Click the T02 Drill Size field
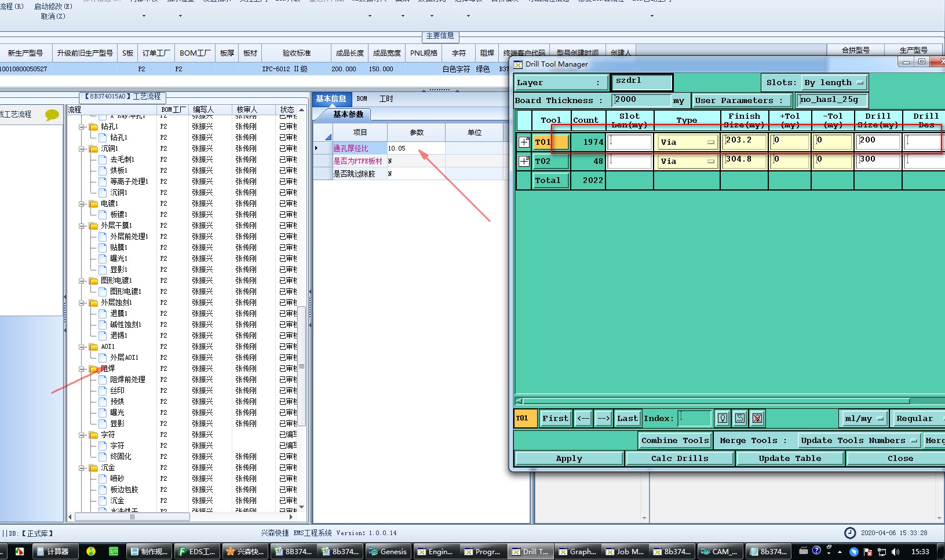The height and width of the screenshot is (560, 945). [x=878, y=161]
